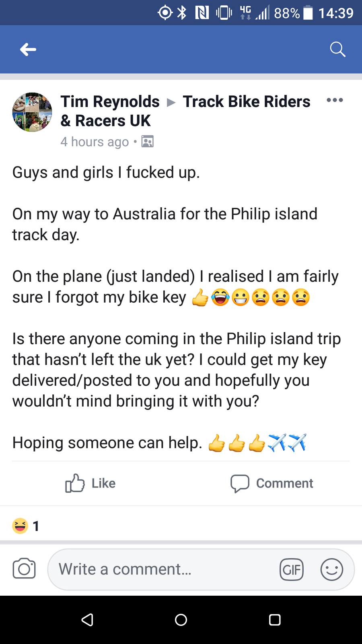362x644 pixels.
Task: Tap the group privacy icon by timestamp
Action: (148, 142)
